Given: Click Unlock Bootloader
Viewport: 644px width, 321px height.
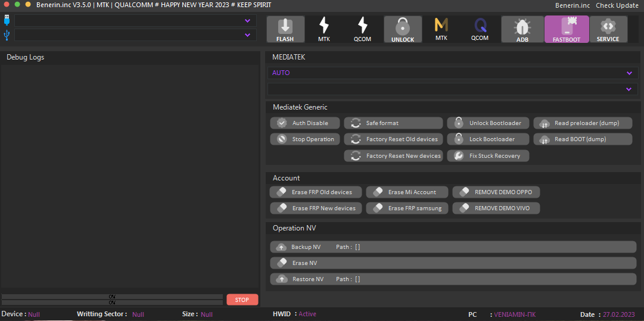Looking at the screenshot, I should pyautogui.click(x=488, y=123).
